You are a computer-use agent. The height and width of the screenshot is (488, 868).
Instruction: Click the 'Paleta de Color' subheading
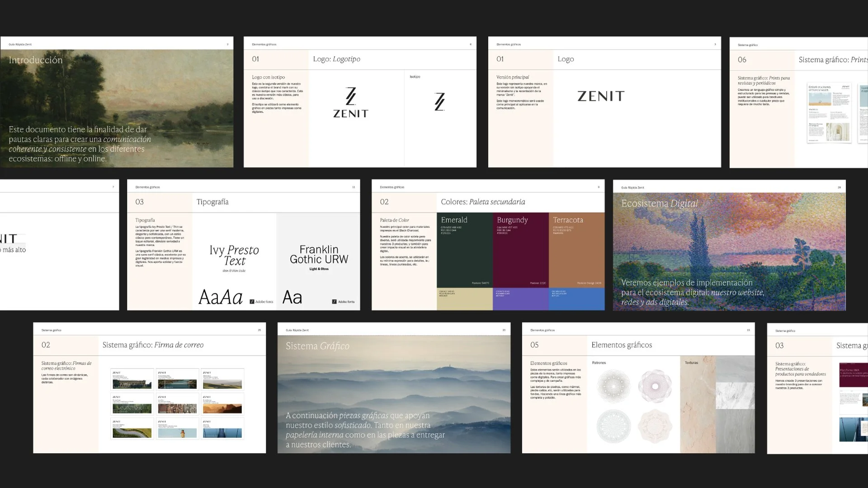[394, 220]
